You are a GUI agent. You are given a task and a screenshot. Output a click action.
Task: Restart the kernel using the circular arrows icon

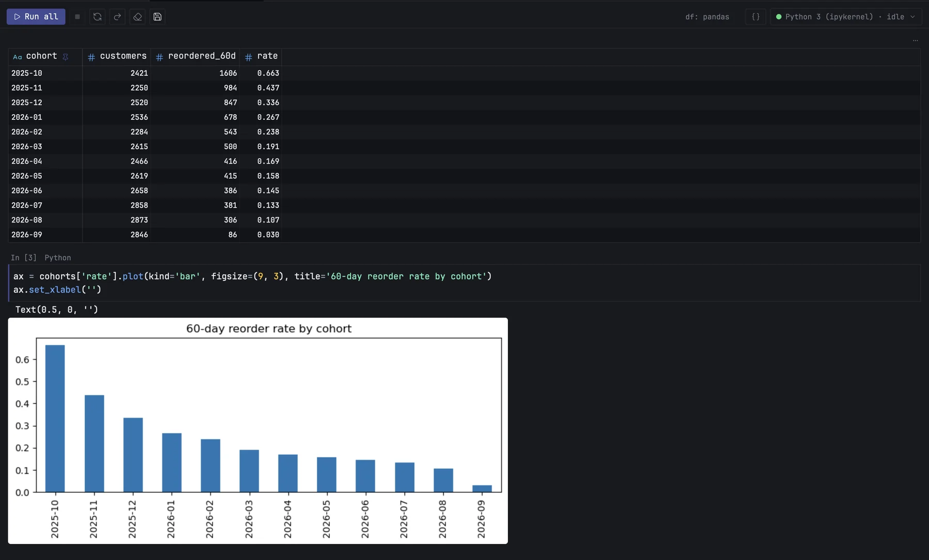pyautogui.click(x=97, y=17)
